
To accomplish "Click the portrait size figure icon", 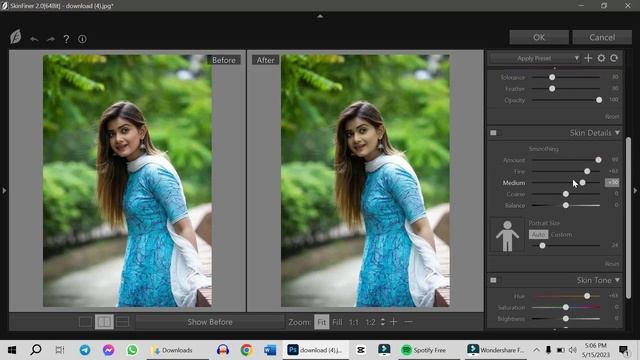I will (x=507, y=236).
